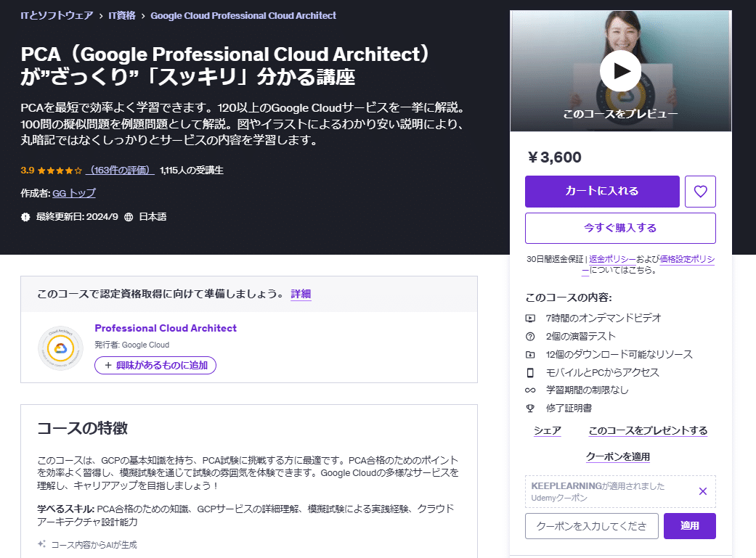Click the practice test question-mark icon
Screen dimensions: 756x558
click(530, 337)
